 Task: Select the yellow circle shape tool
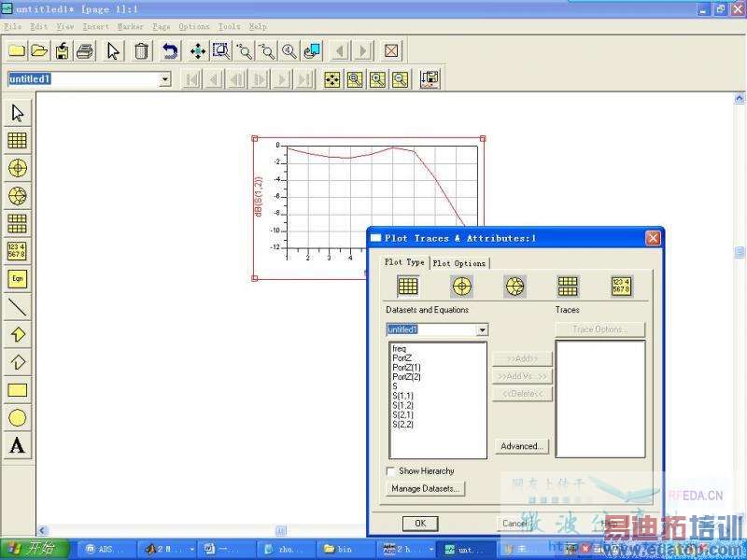[x=18, y=417]
